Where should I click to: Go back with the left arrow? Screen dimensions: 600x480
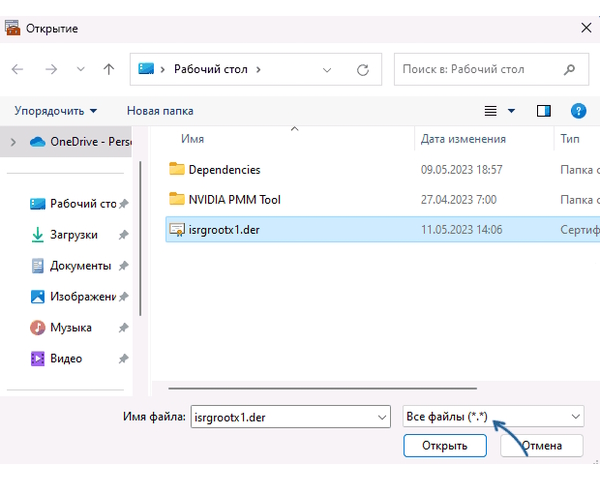[x=17, y=69]
